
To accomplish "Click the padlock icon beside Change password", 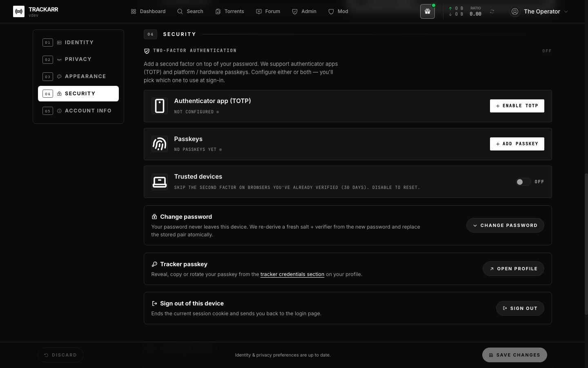I will click(154, 217).
